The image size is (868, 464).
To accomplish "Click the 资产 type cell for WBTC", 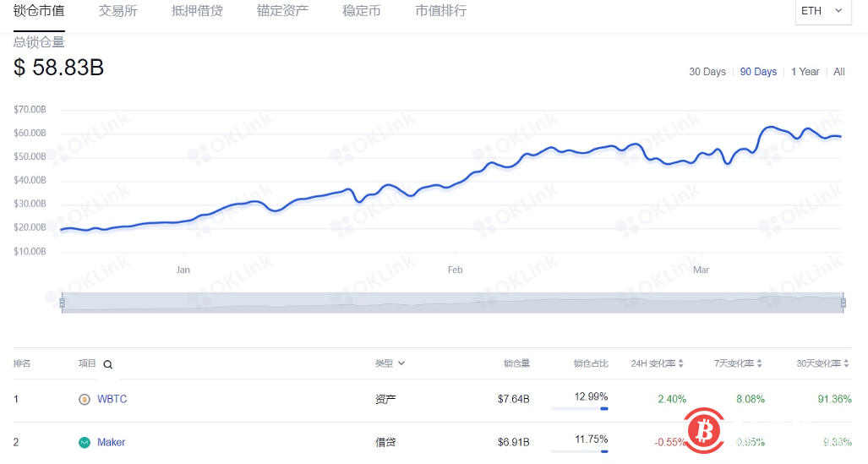I will (x=385, y=399).
